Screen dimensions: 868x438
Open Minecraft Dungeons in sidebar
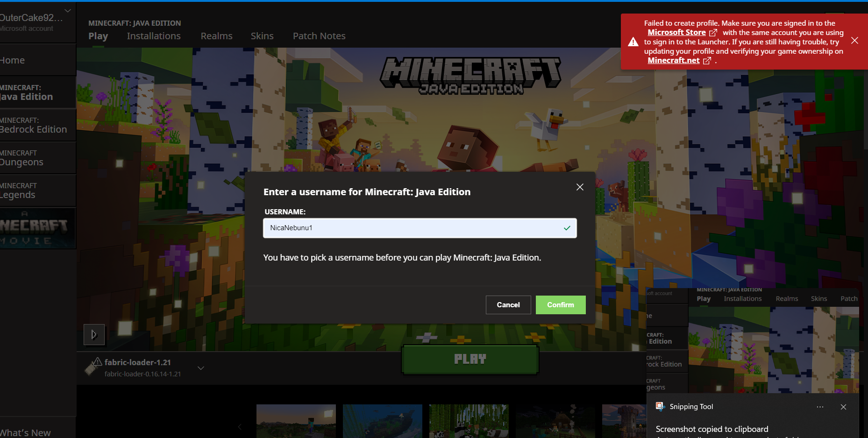click(x=38, y=158)
